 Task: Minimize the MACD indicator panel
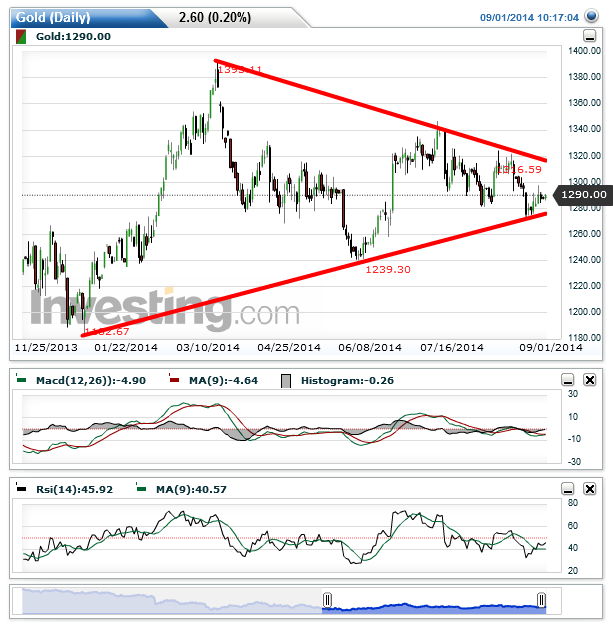(x=568, y=379)
